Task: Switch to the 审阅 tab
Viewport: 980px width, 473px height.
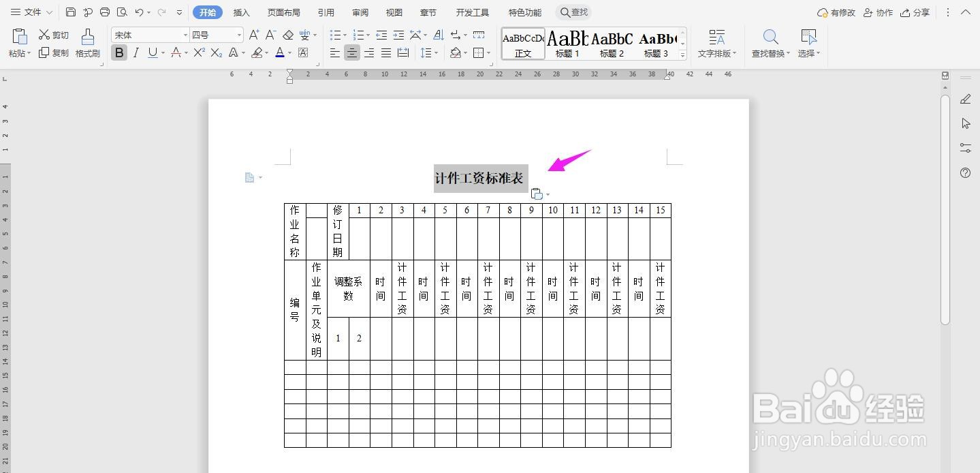Action: 360,12
